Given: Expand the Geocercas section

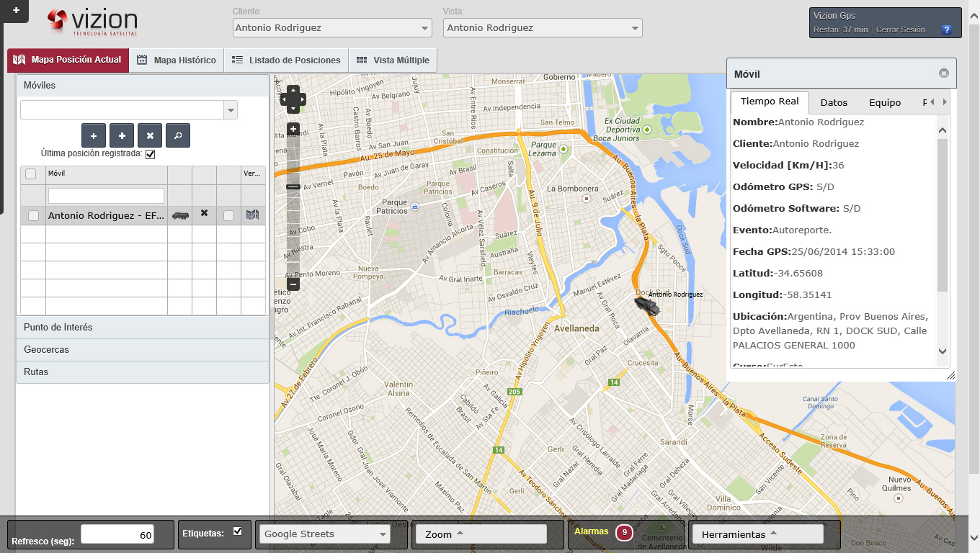Looking at the screenshot, I should click(x=143, y=350).
